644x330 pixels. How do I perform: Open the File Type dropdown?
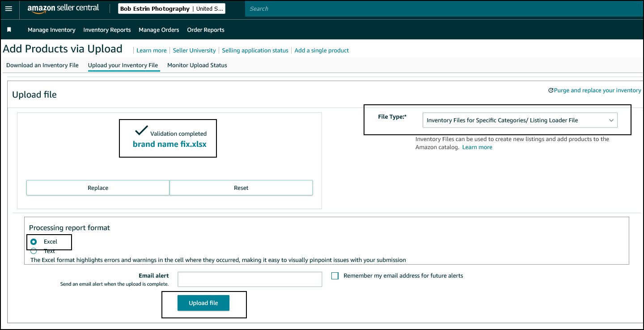pyautogui.click(x=520, y=120)
